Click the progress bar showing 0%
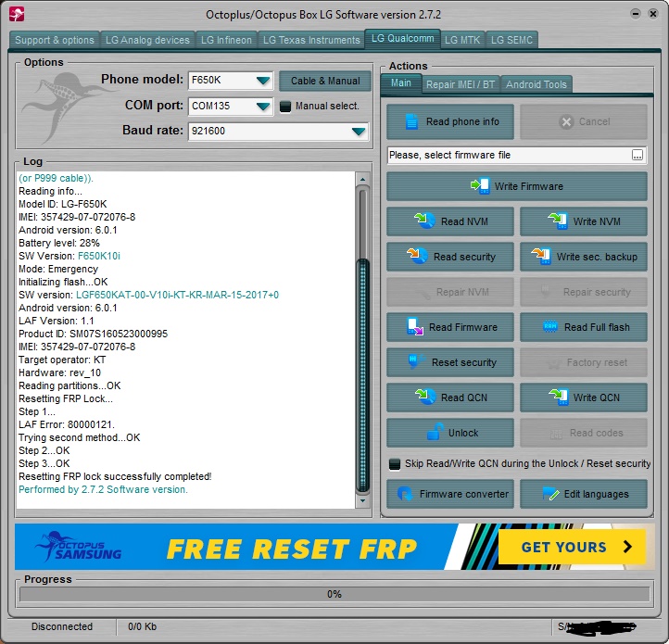 (334, 594)
